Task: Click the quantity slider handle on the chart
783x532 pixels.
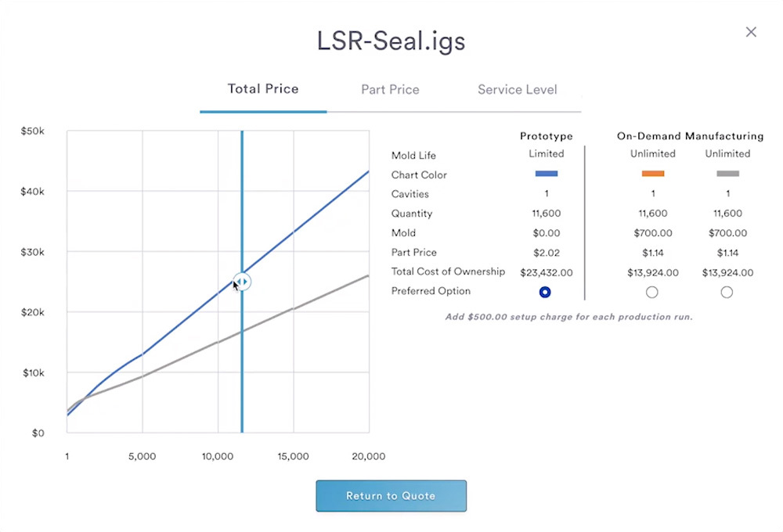Action: tap(243, 281)
